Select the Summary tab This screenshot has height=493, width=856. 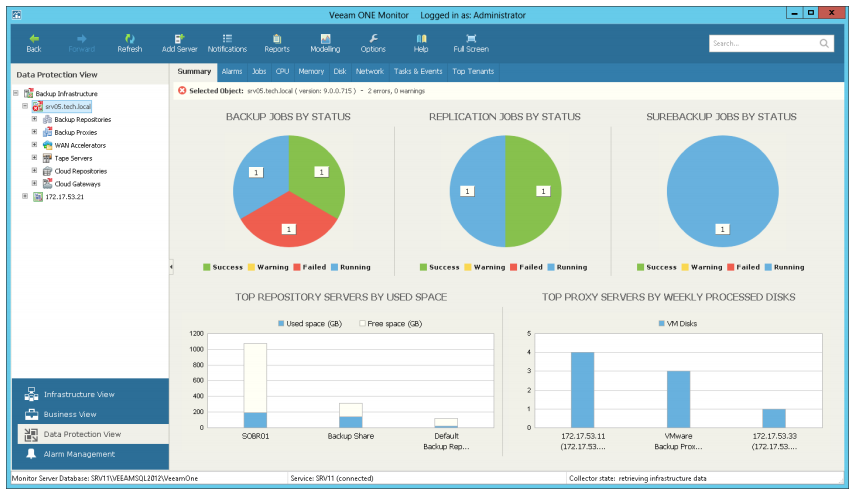[x=194, y=72]
